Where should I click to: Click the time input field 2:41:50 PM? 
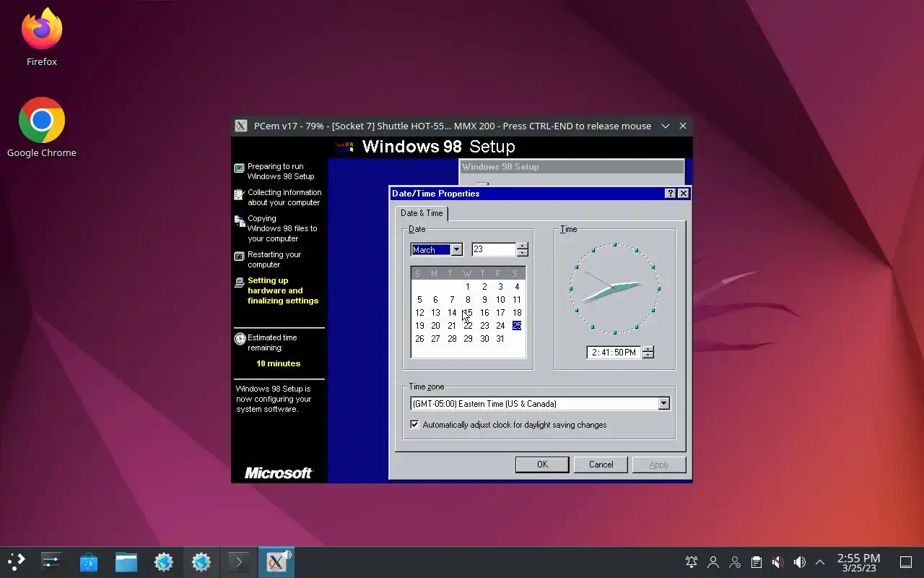coord(614,353)
